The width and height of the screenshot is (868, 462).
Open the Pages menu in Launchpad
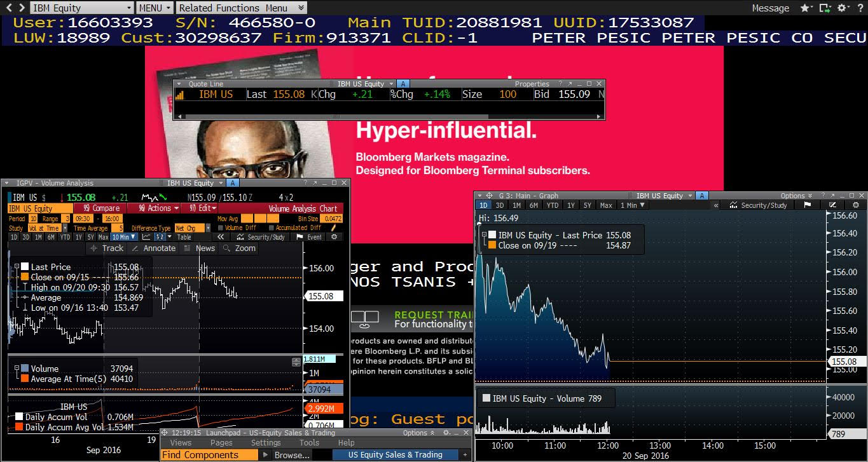[221, 442]
